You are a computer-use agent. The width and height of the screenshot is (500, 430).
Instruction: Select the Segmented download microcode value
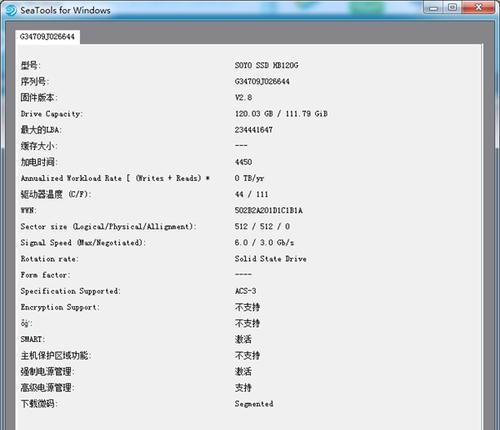click(254, 404)
